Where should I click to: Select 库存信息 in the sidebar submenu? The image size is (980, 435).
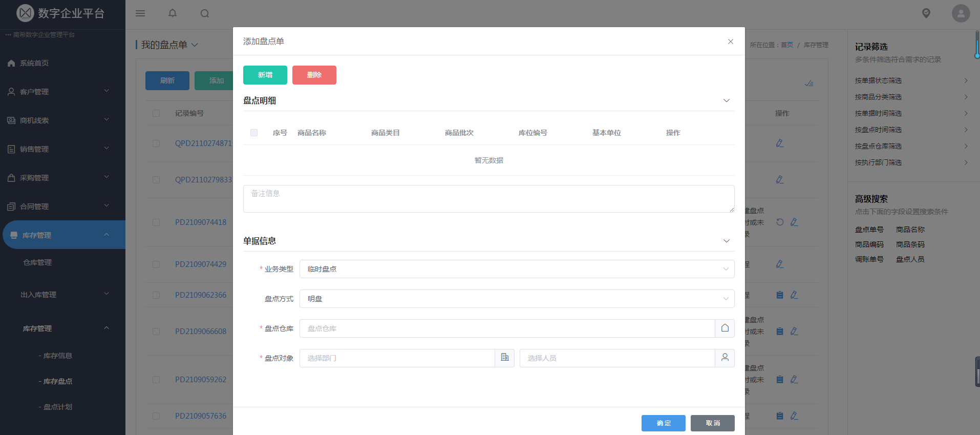click(57, 356)
